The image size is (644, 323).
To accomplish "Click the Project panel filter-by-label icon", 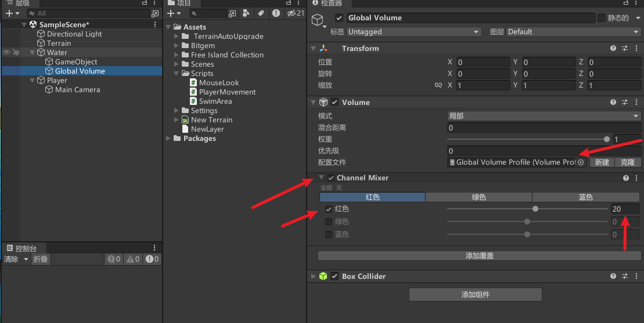I will point(260,13).
